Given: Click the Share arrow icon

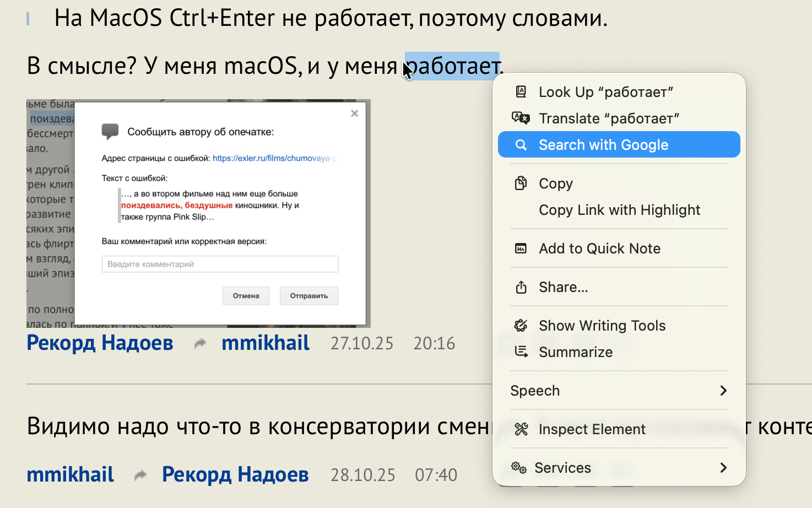Looking at the screenshot, I should tap(521, 287).
